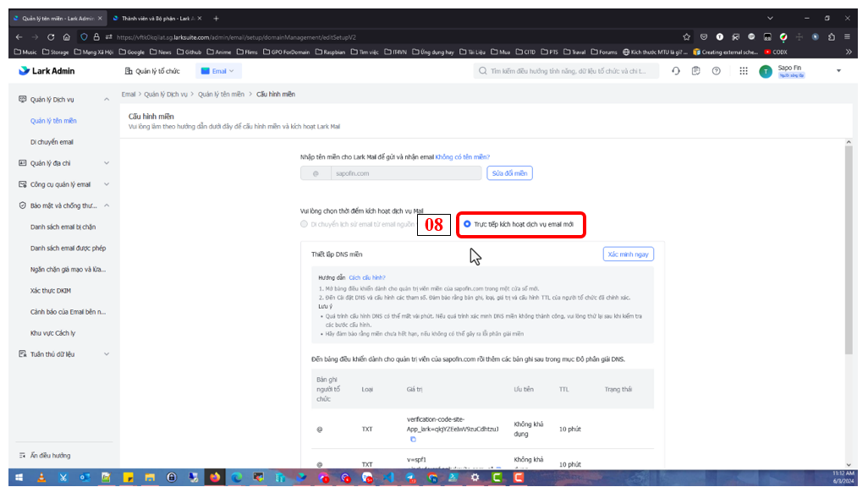This screenshot has height=498, width=868.
Task: Click the refresh-style icon beside the search box
Action: pos(676,71)
